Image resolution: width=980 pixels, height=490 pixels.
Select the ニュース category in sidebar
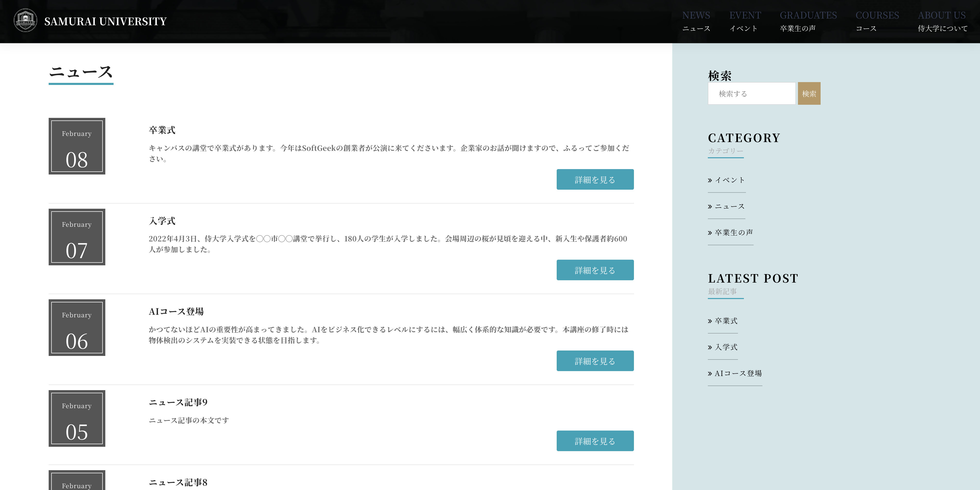(726, 206)
